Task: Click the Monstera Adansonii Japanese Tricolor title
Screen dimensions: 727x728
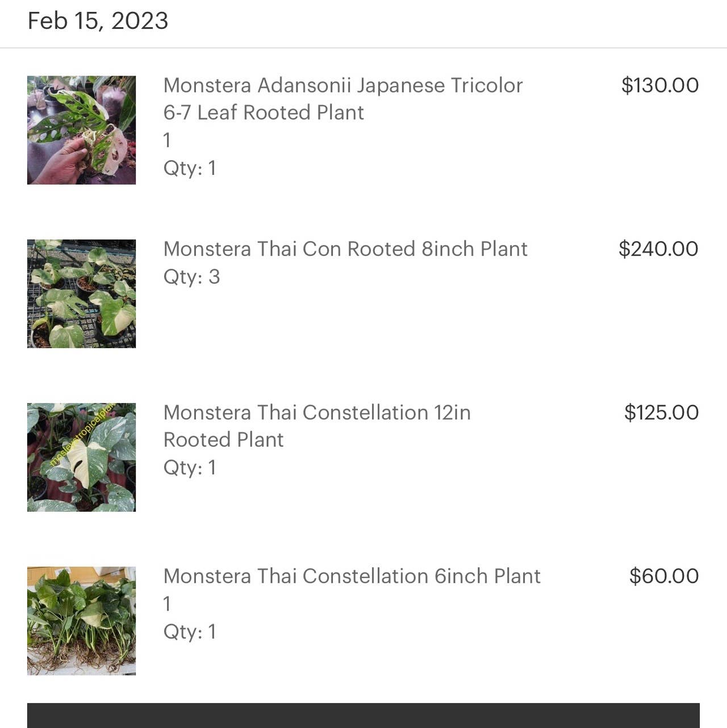Action: point(342,85)
